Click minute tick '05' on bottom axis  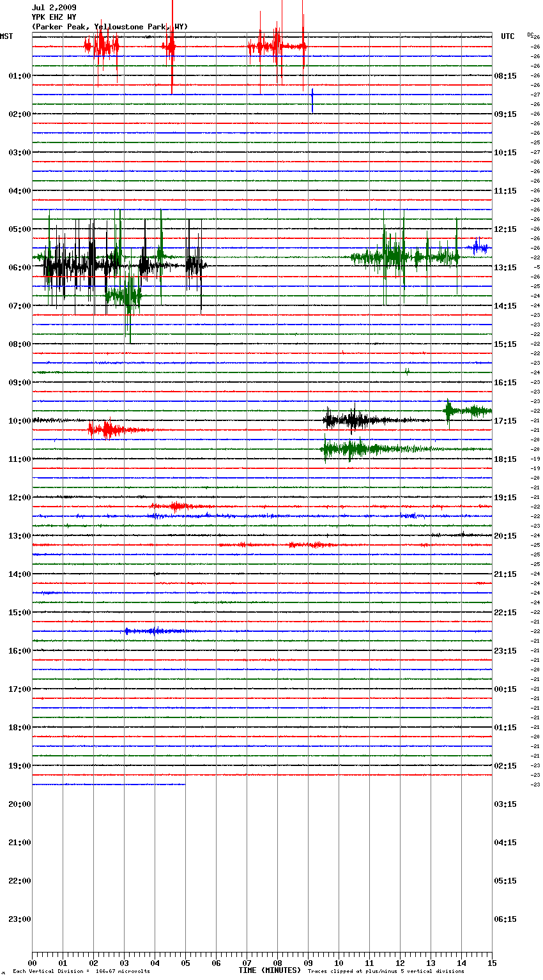click(185, 963)
